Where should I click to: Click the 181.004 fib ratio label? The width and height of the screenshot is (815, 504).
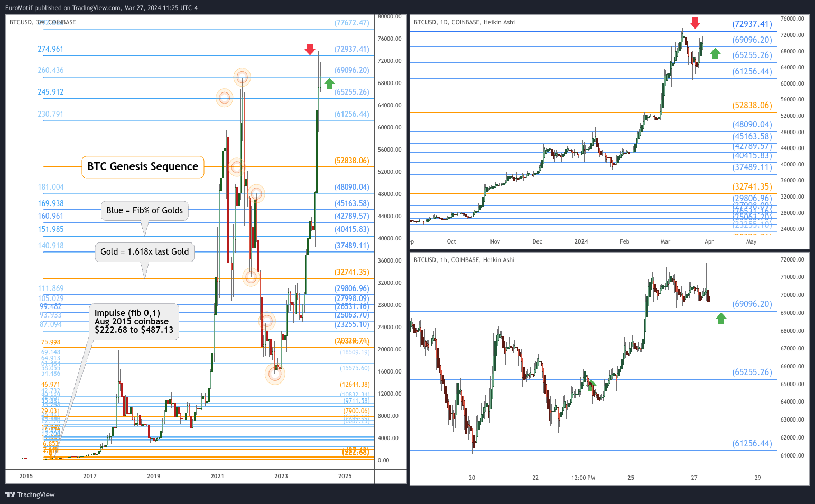point(50,187)
